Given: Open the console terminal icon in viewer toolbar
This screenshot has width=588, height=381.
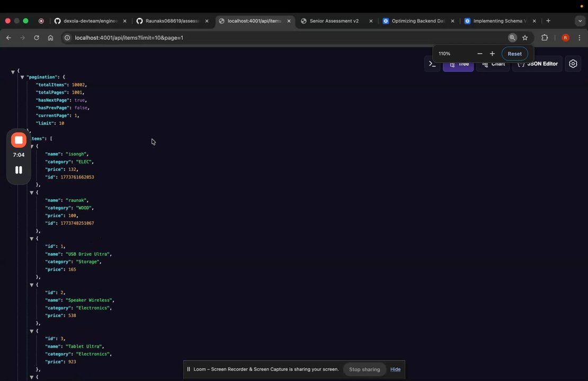Looking at the screenshot, I should point(432,64).
